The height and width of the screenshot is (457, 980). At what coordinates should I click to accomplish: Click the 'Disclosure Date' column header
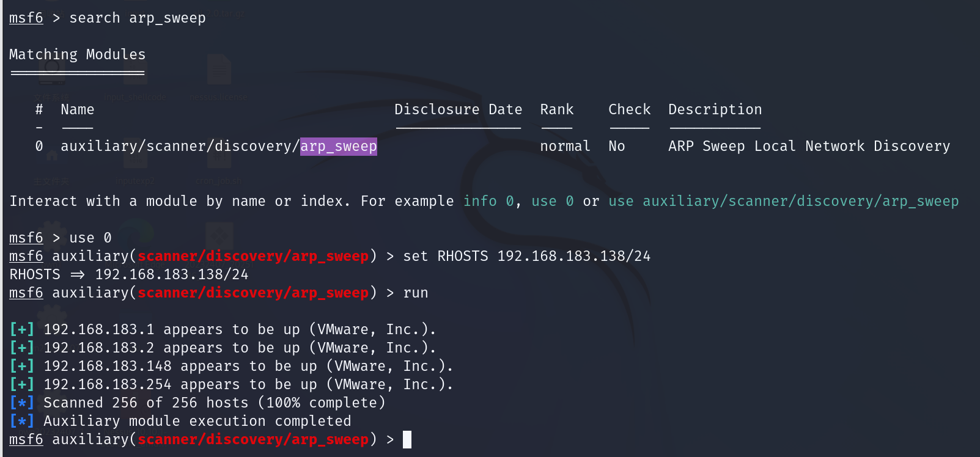tap(459, 109)
